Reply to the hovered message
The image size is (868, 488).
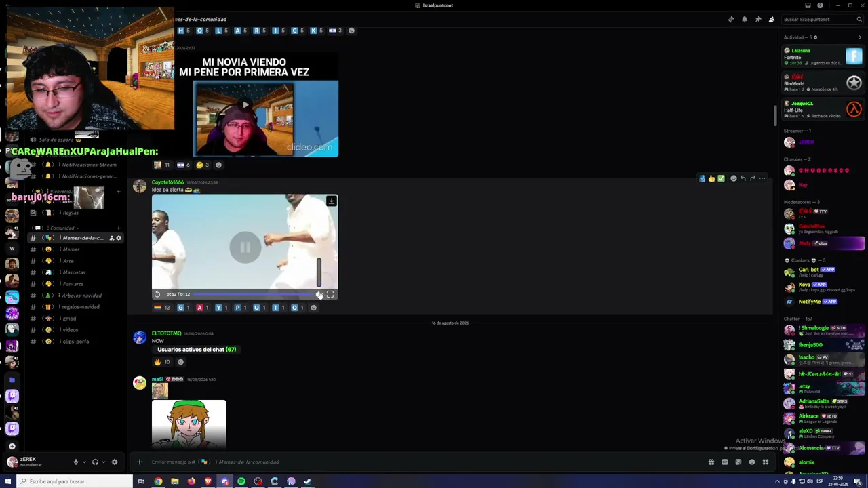[743, 178]
